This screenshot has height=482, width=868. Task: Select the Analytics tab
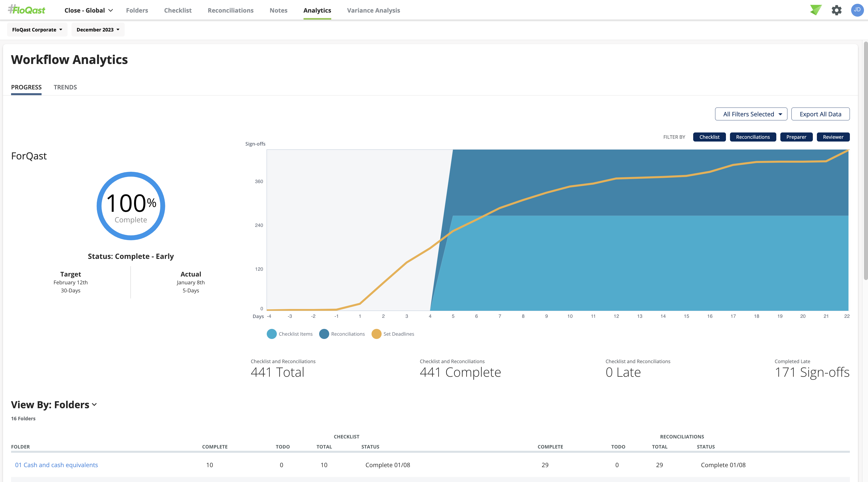317,10
